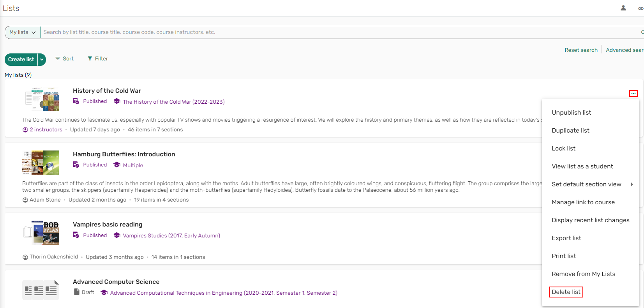
Task: Open the Filter options
Action: tap(98, 58)
